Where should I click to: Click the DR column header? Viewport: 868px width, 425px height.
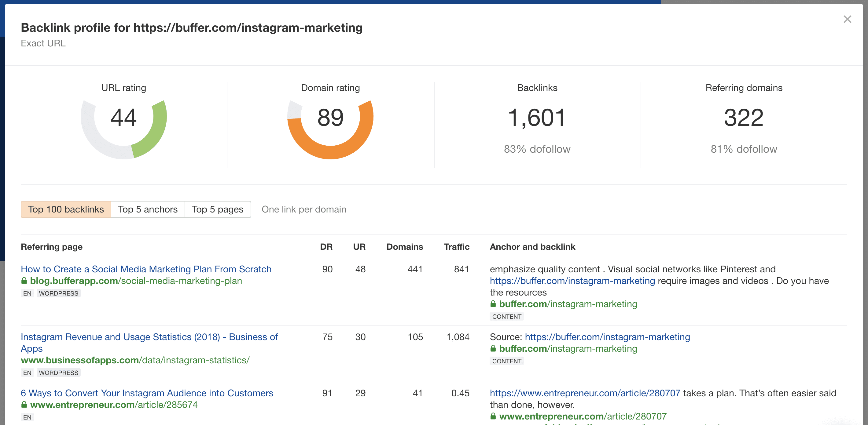point(326,247)
